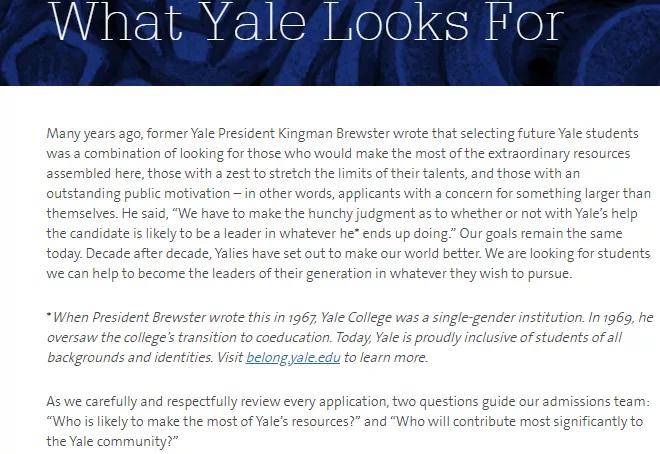Image resolution: width=660 pixels, height=454 pixels.
Task: Click the name 'Kingman Brewster'
Action: point(333,133)
